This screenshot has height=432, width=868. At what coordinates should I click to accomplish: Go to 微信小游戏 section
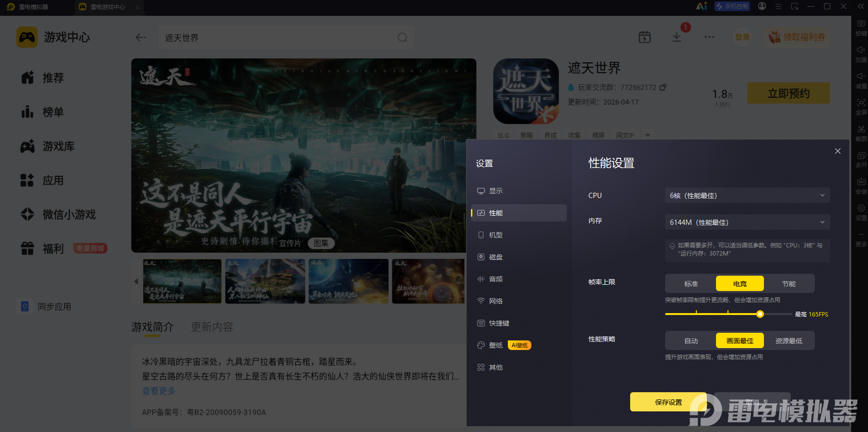tap(58, 214)
